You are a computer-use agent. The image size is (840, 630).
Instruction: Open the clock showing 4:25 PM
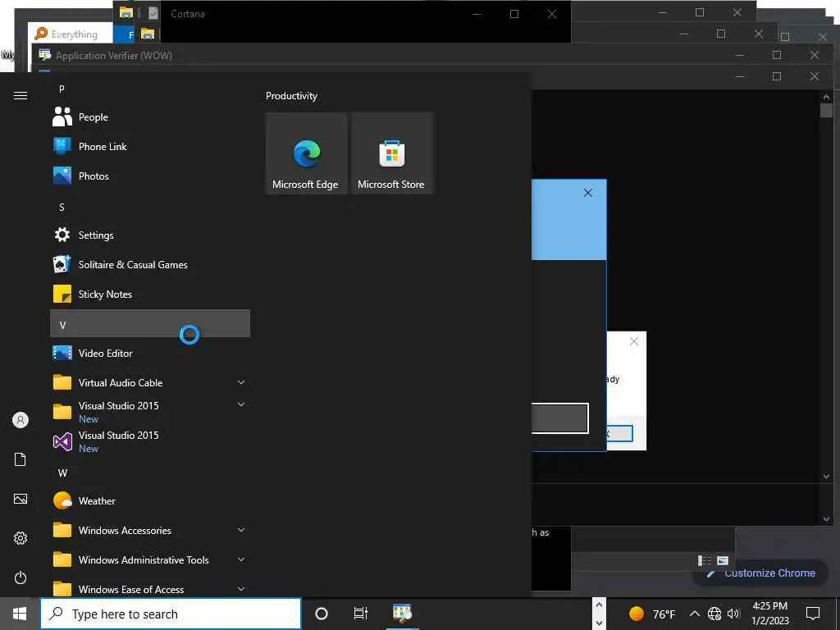769,614
